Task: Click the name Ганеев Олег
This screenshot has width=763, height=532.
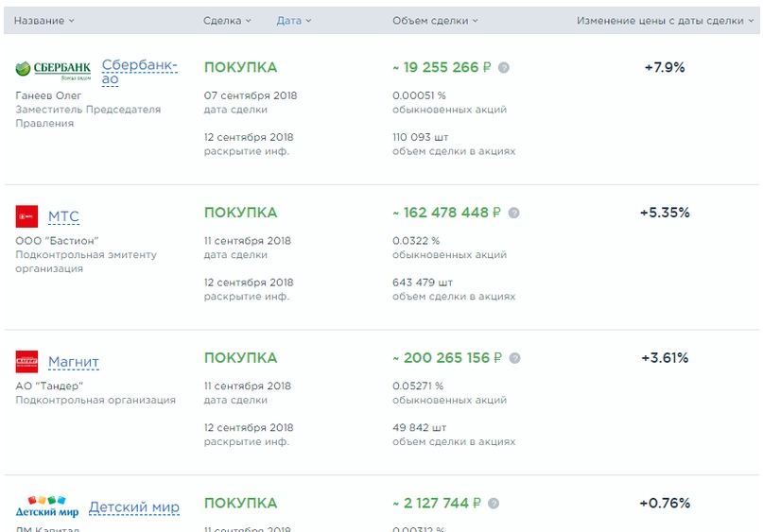Action: point(48,95)
